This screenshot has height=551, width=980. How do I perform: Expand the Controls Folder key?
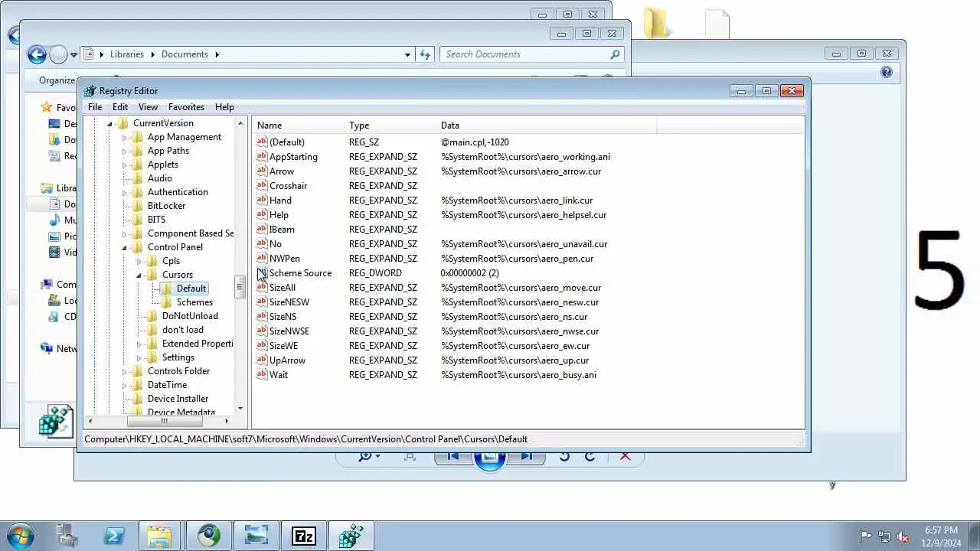pos(124,372)
